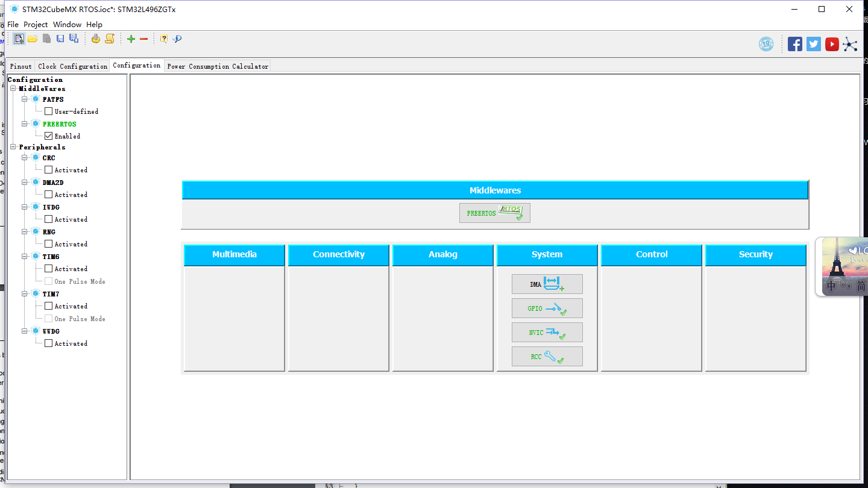Activate the WWDG peripheral checkbox
The width and height of the screenshot is (868, 488).
click(48, 343)
